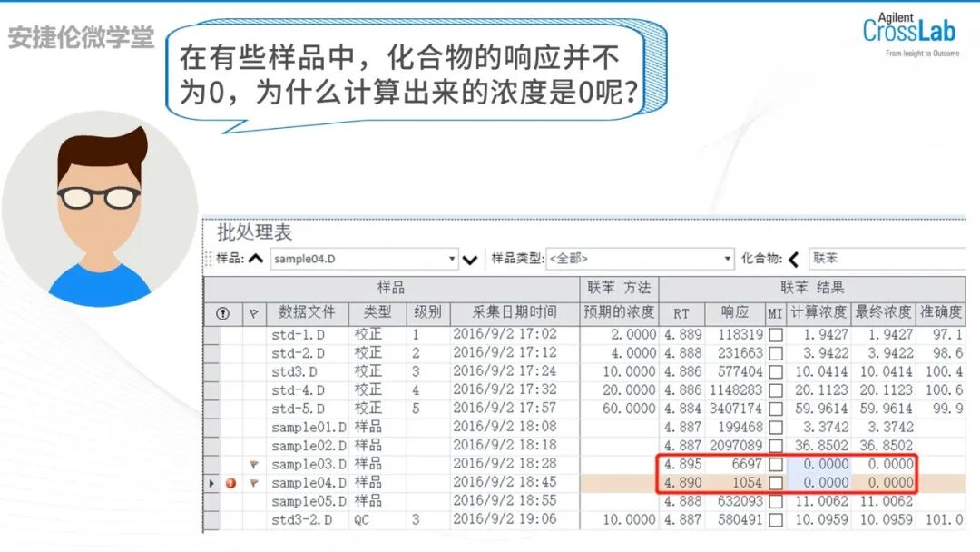The height and width of the screenshot is (552, 980).
Task: Click the Agilent CrossLab logo
Action: point(910,34)
